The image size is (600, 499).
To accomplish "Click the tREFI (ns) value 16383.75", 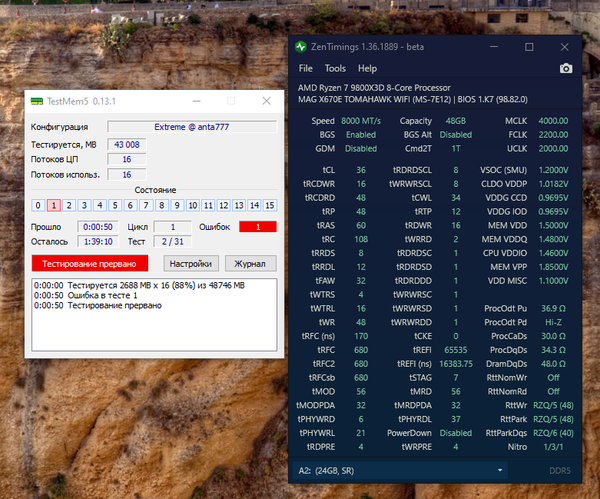I will pos(456,364).
